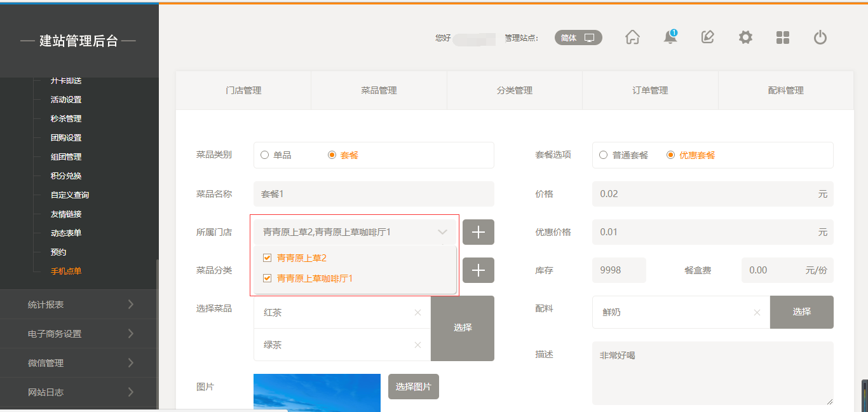Expand 微信管理 sidebar section
868x412 pixels.
click(79, 363)
